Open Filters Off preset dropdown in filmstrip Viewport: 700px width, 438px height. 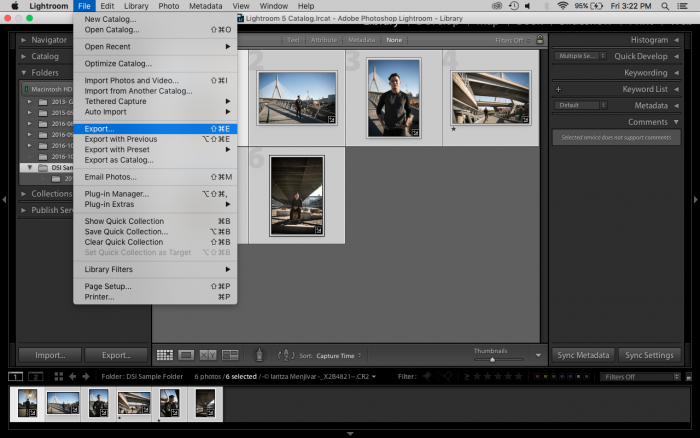(640, 377)
